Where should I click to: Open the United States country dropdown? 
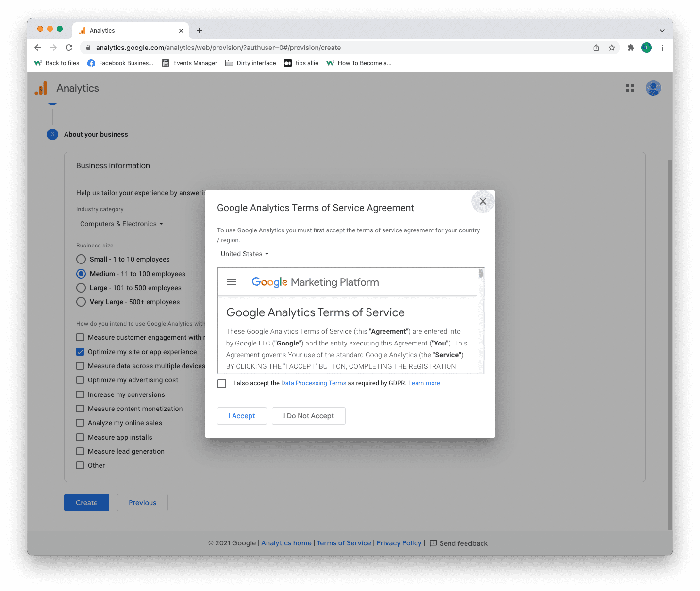tap(244, 254)
